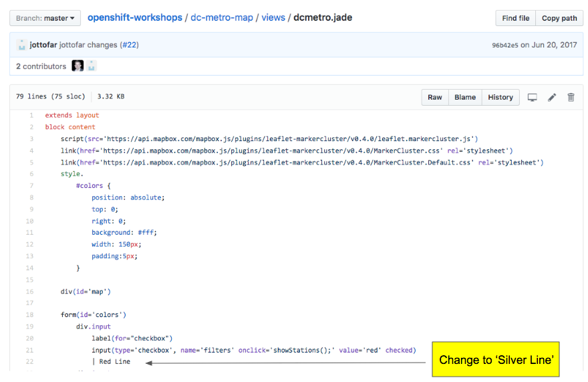Click the Find file button
The image size is (588, 382).
click(515, 18)
